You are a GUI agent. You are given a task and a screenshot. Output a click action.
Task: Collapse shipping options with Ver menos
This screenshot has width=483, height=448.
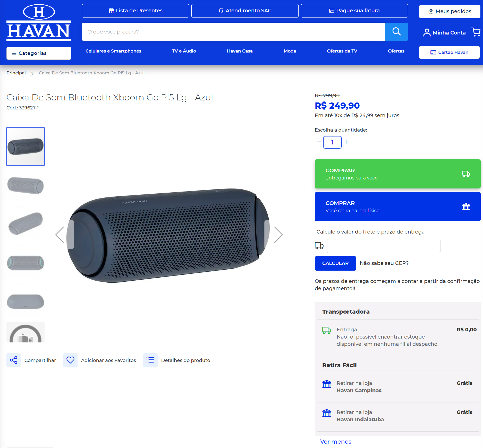point(336,442)
